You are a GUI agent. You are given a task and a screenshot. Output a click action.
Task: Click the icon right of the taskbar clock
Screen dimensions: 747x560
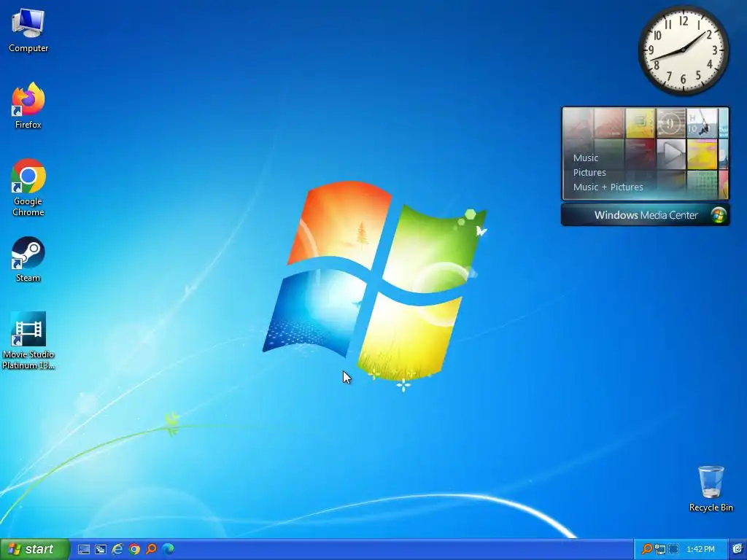[737, 549]
